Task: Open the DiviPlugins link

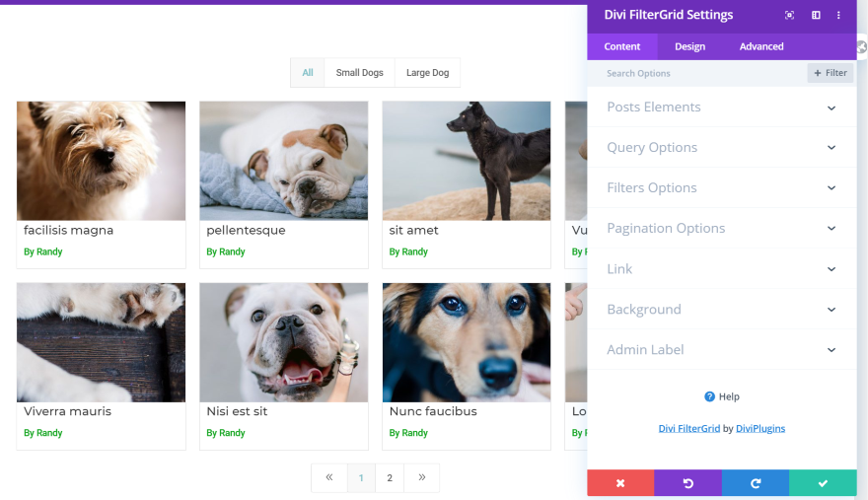Action: [760, 429]
